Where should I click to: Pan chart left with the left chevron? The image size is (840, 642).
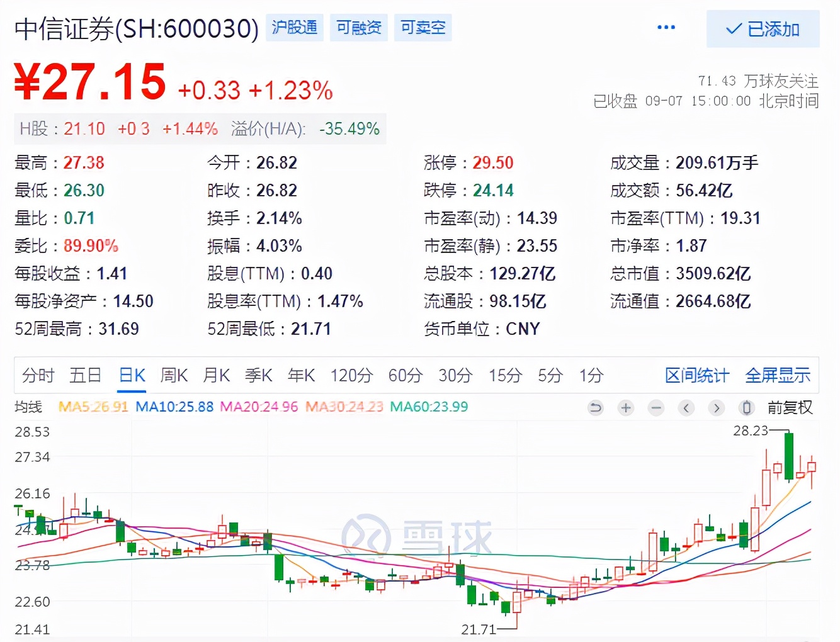tap(686, 408)
